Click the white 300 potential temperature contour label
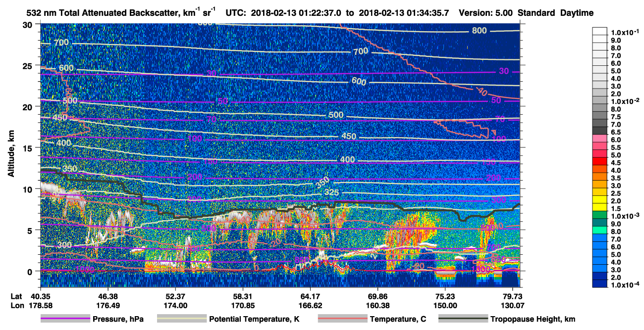 [x=63, y=245]
